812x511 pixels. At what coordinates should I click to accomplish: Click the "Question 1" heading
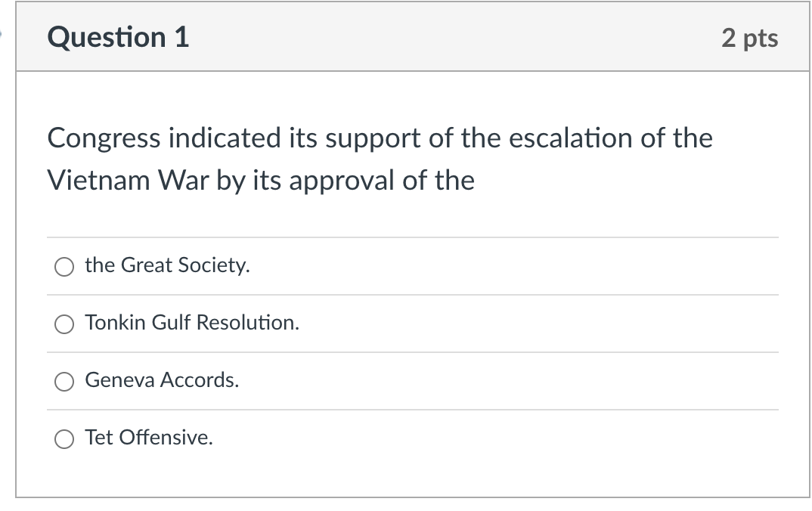tap(118, 37)
